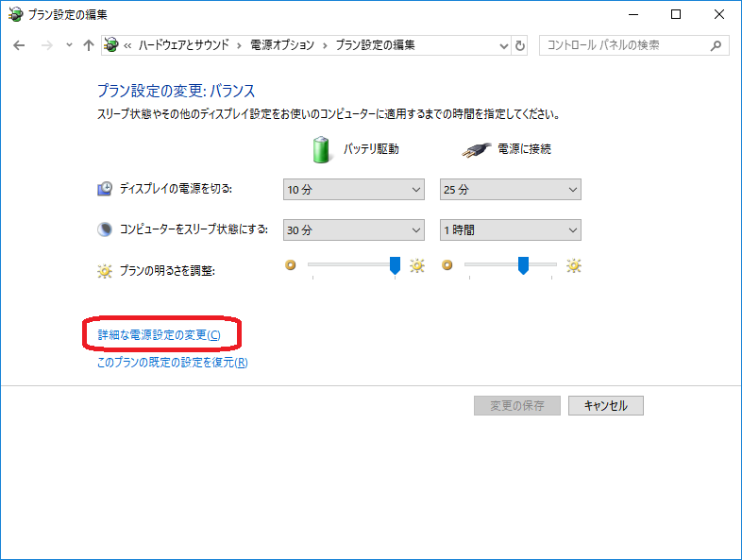Open battery sleep dropdown showing 30 分
This screenshot has width=742, height=560.
click(x=353, y=230)
